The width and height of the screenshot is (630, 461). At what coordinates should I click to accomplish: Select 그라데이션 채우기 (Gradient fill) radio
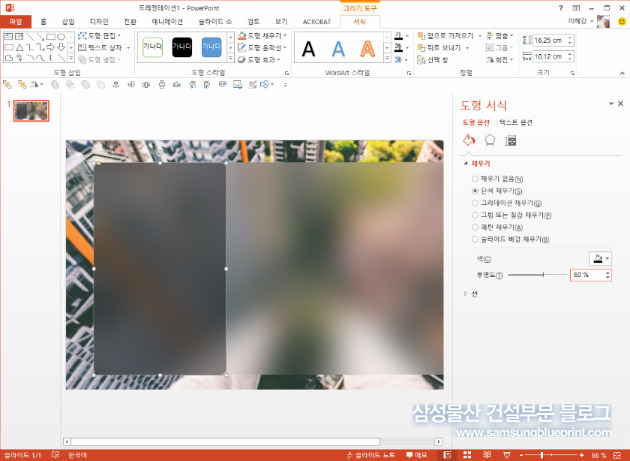(x=475, y=203)
